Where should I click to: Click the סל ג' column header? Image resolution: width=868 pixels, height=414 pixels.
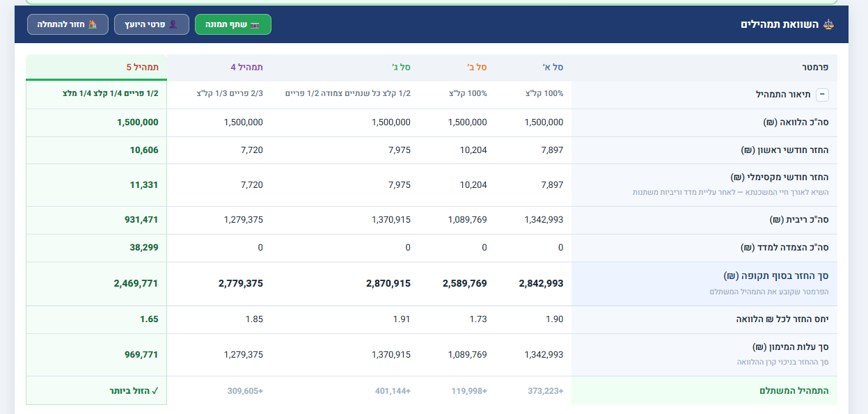(402, 67)
